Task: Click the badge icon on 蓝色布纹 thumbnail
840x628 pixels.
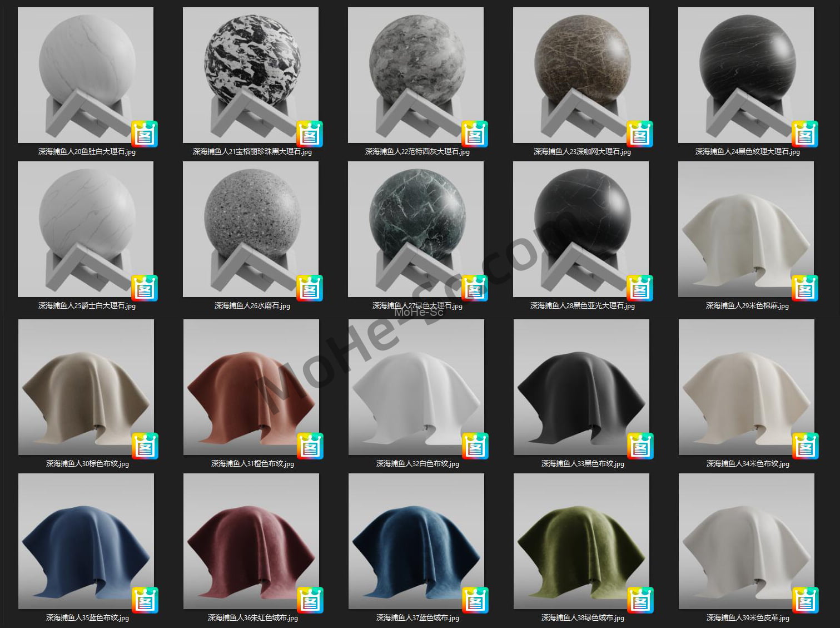Action: tap(145, 600)
